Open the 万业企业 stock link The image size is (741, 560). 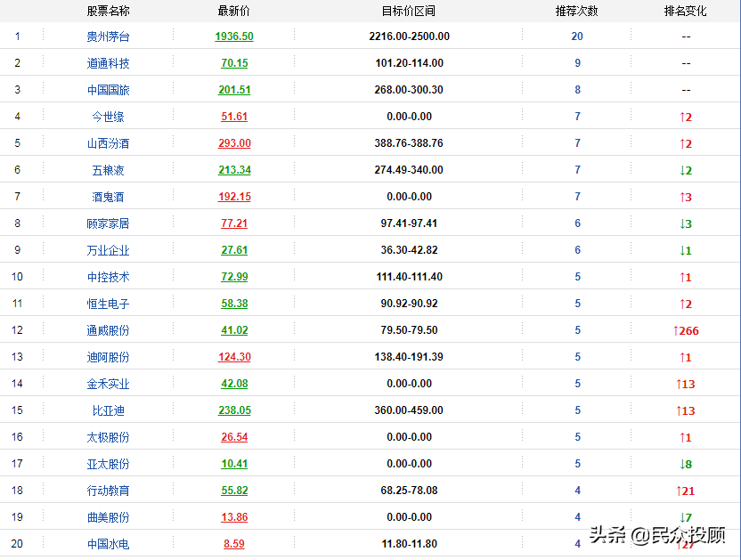click(109, 250)
